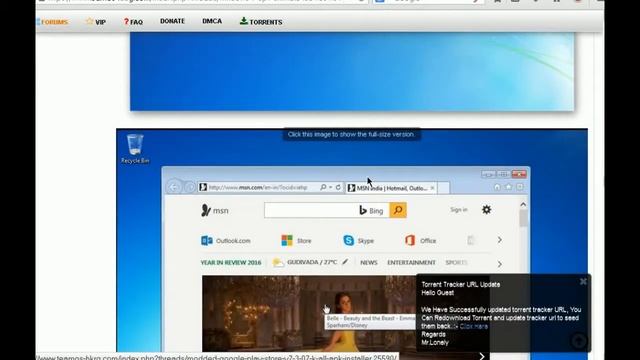This screenshot has height=360, width=640.
Task: Click the IE refresh icon
Action: pyautogui.click(x=338, y=187)
